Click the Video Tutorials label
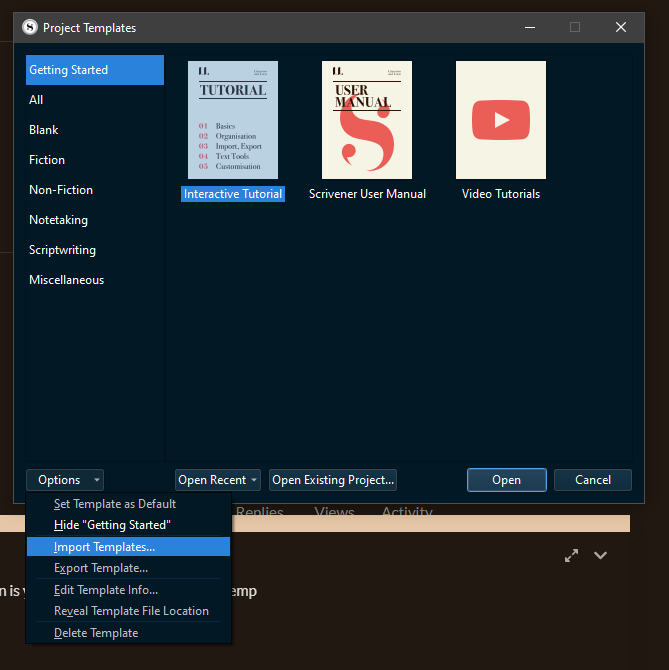The height and width of the screenshot is (670, 669). [501, 194]
